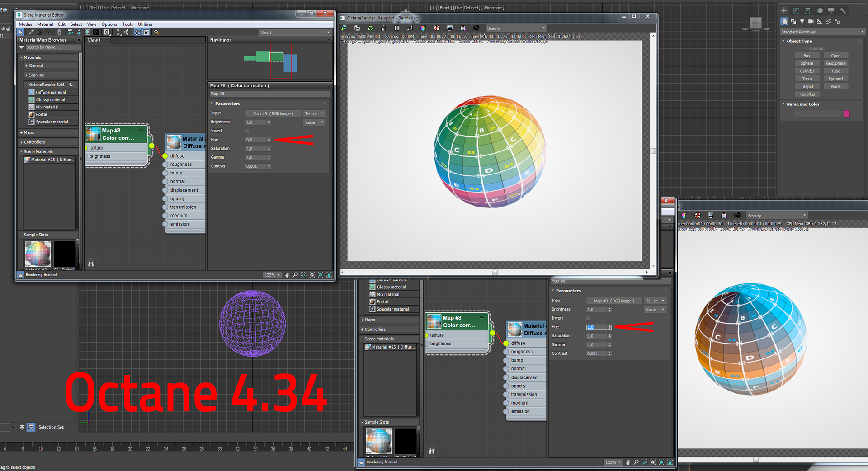Select the arrow Select tool in Slate Material Editor toolbar
Screen dimensions: 868x471
[20, 32]
